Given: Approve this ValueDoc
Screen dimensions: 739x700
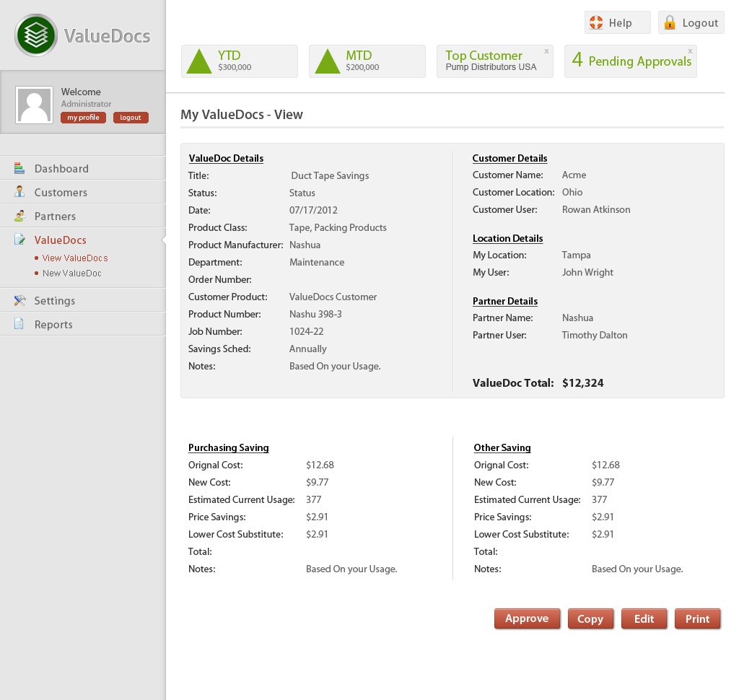Looking at the screenshot, I should [x=527, y=618].
